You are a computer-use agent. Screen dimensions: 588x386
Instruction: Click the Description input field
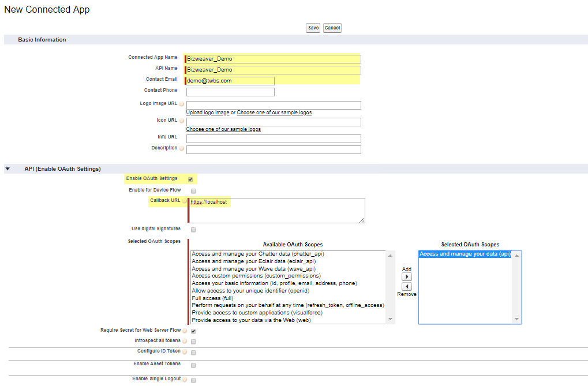coord(274,149)
